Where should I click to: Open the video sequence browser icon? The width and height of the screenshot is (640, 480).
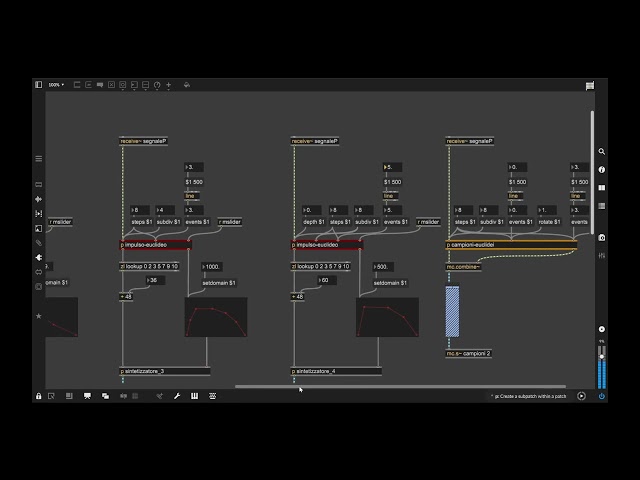tap(39, 213)
